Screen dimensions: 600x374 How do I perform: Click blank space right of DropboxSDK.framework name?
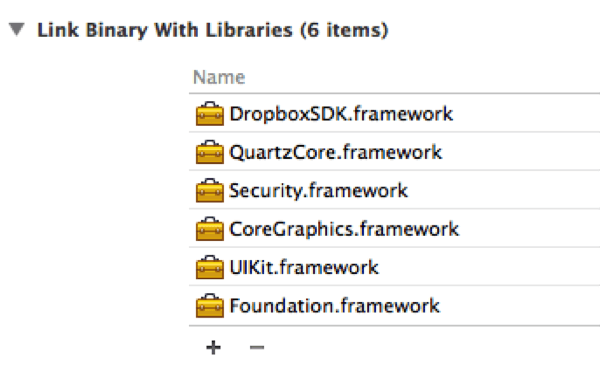click(527, 114)
